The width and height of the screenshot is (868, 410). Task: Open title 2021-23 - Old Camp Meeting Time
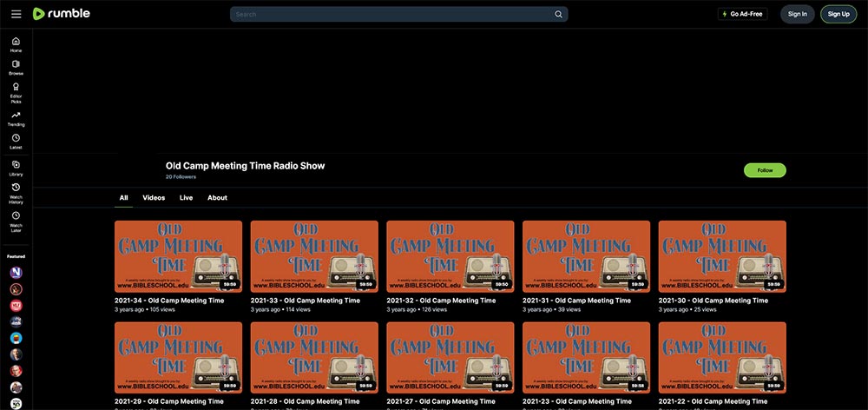point(577,401)
